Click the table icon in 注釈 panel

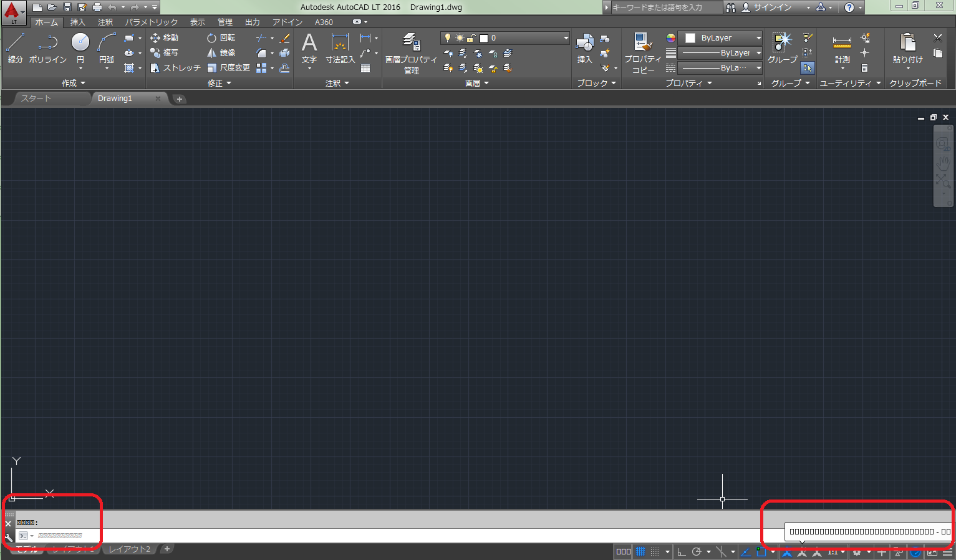click(x=365, y=68)
